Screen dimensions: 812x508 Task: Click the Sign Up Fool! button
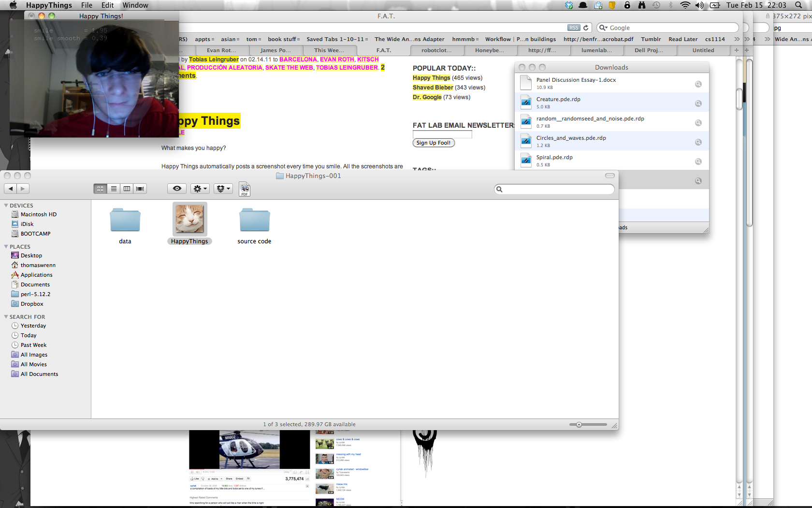tap(434, 143)
